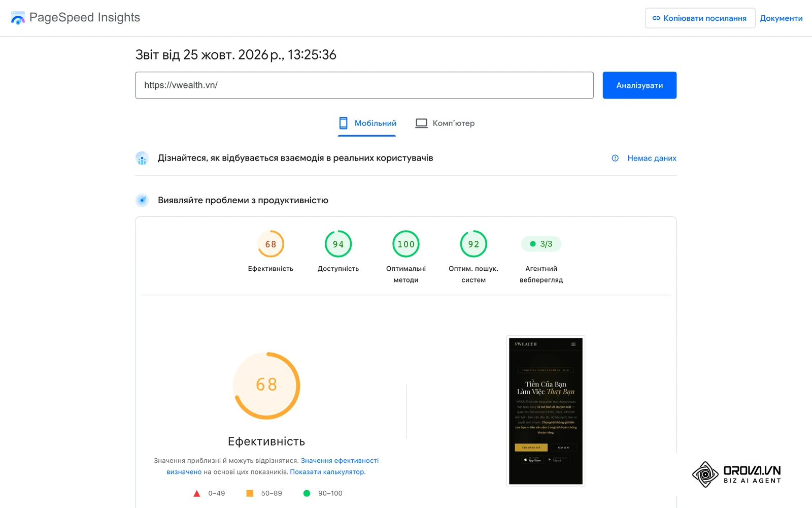Click the red triangle 0–49 legend icon
Viewport: 812px width, 508px height.
point(197,493)
